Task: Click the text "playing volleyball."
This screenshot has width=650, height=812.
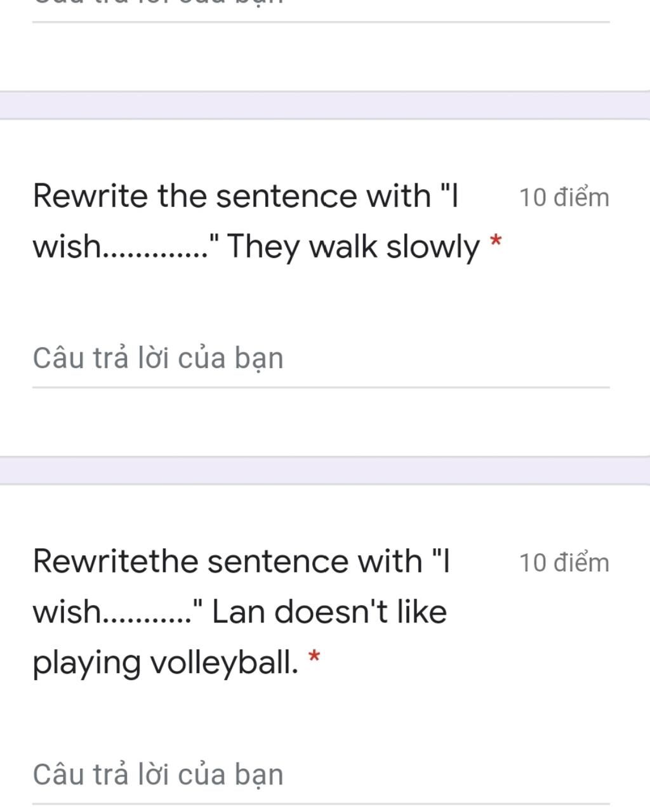Action: 165,663
